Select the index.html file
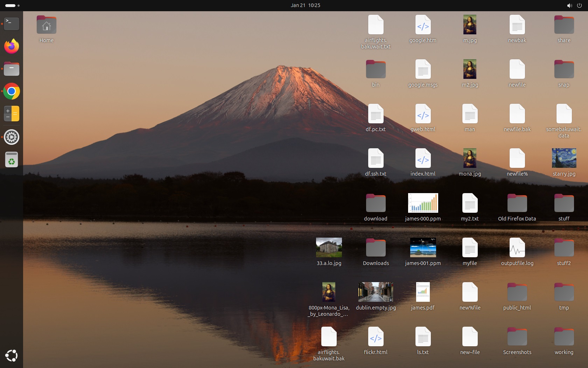588x368 pixels. pyautogui.click(x=423, y=158)
